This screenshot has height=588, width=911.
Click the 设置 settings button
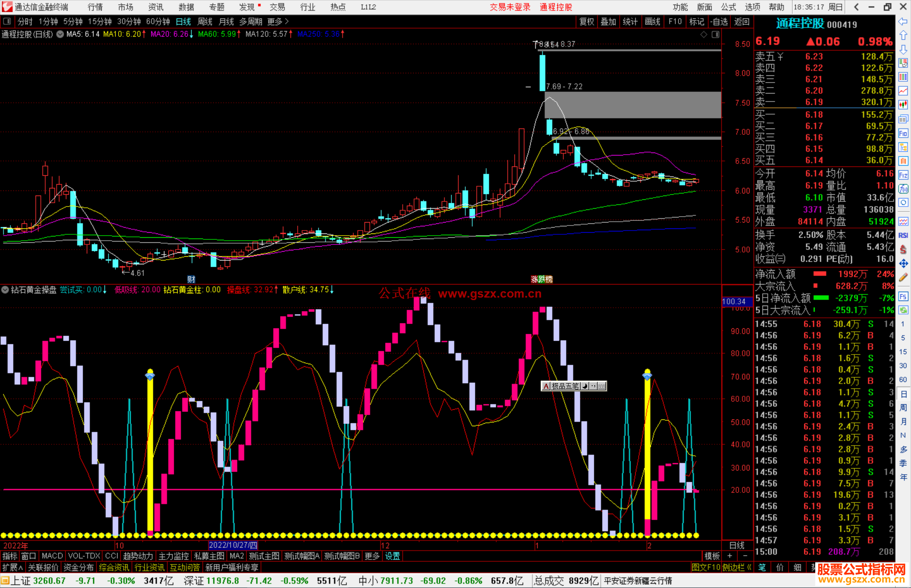[393, 556]
